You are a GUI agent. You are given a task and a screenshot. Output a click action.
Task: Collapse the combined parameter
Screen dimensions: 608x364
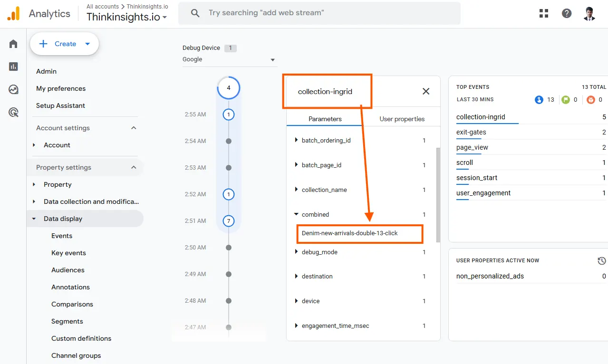click(x=297, y=214)
